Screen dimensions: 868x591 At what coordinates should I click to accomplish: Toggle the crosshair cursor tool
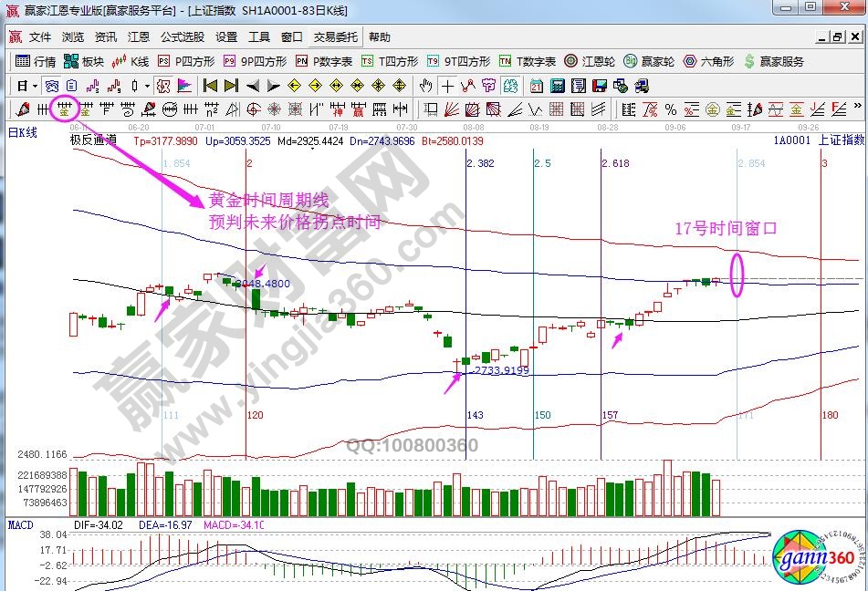pyautogui.click(x=447, y=86)
